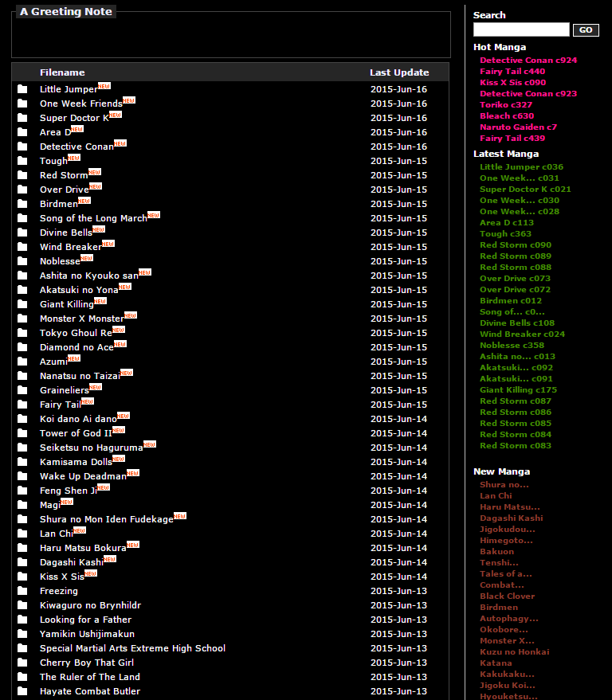Open the Magi folder name

[x=49, y=505]
